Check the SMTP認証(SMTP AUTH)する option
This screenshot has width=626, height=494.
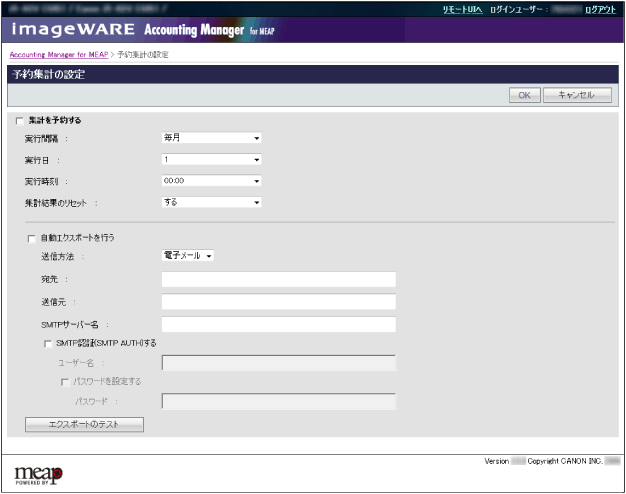(47, 343)
